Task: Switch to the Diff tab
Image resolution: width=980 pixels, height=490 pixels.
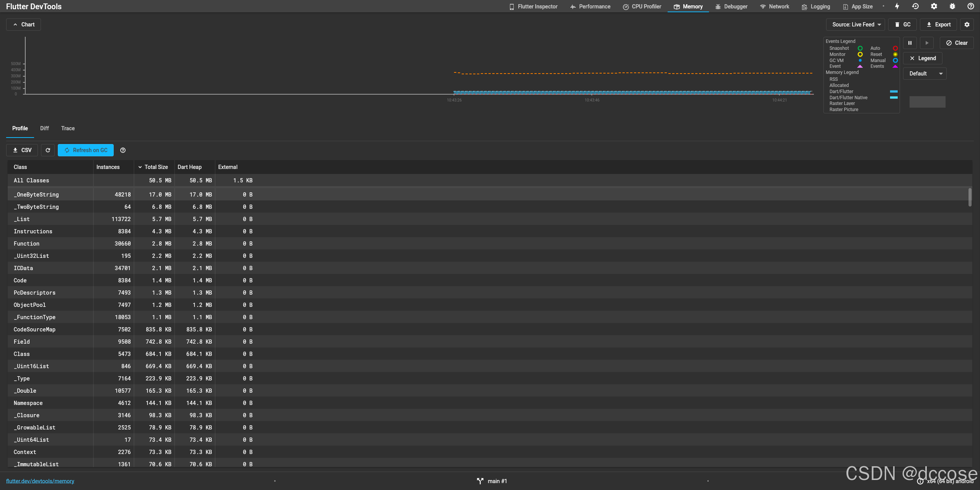Action: pos(44,128)
